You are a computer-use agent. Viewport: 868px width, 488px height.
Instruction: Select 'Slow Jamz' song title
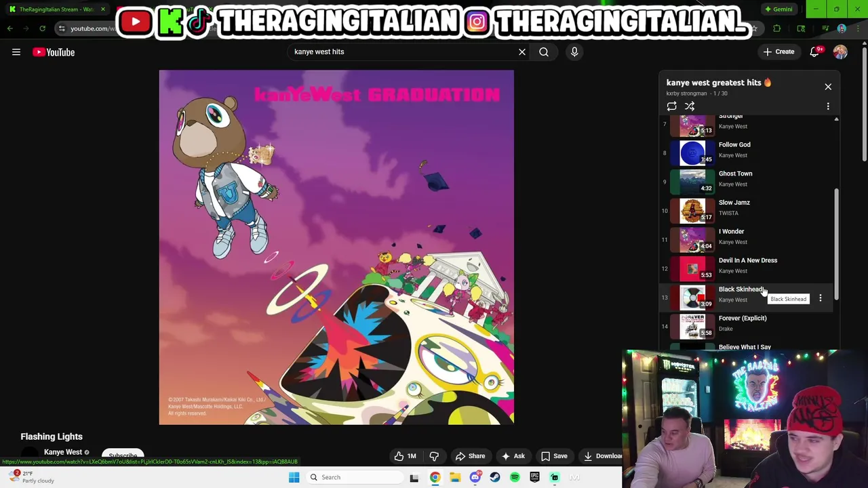734,203
